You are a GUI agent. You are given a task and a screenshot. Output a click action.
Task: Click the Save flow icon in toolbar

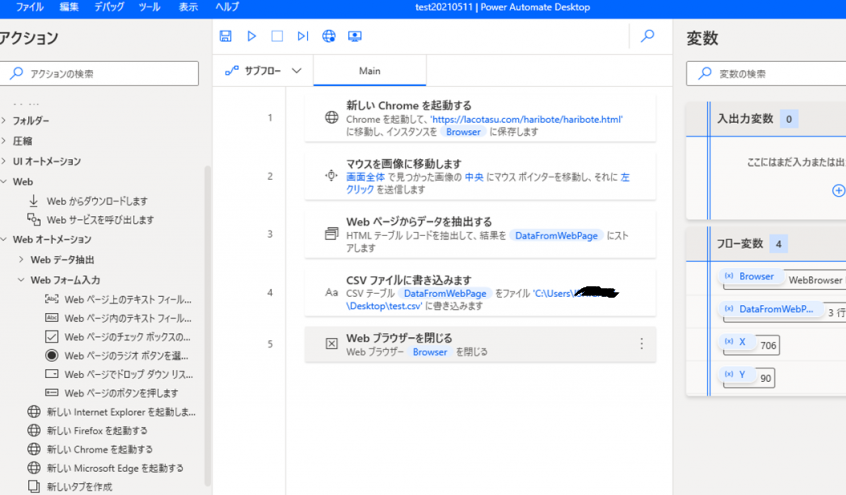click(x=226, y=36)
